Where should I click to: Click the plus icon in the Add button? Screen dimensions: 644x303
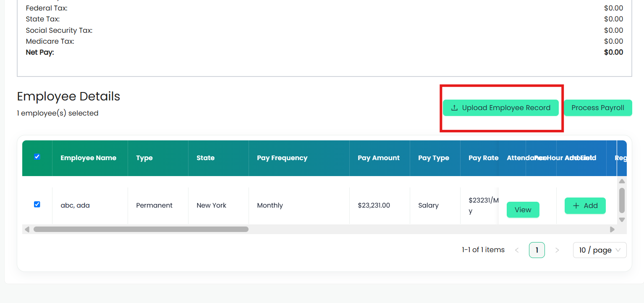[x=576, y=206]
